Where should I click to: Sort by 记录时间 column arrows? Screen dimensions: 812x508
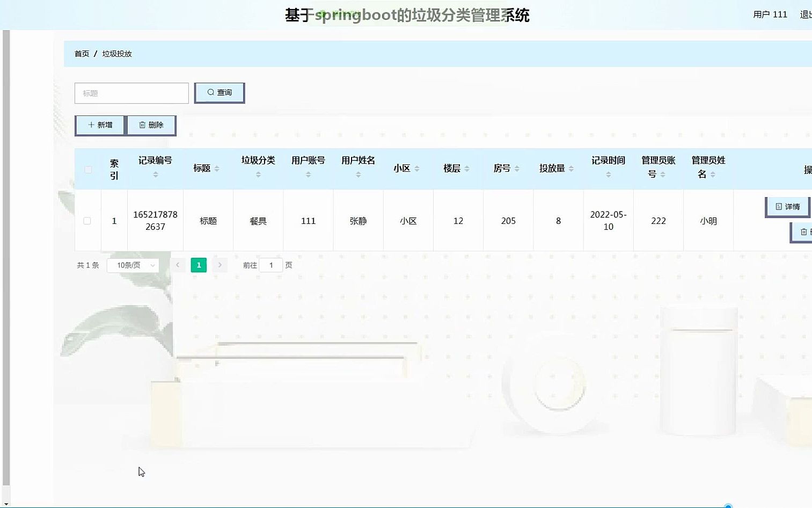point(608,175)
